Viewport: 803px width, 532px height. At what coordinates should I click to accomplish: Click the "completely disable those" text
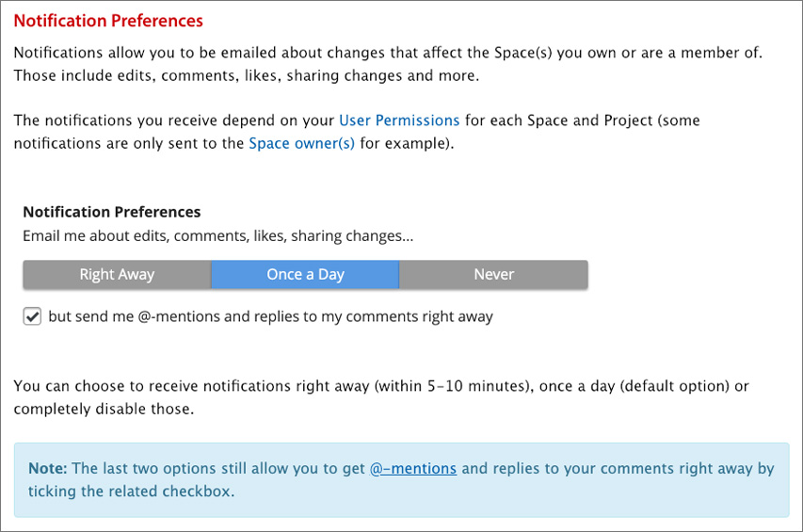pyautogui.click(x=104, y=410)
